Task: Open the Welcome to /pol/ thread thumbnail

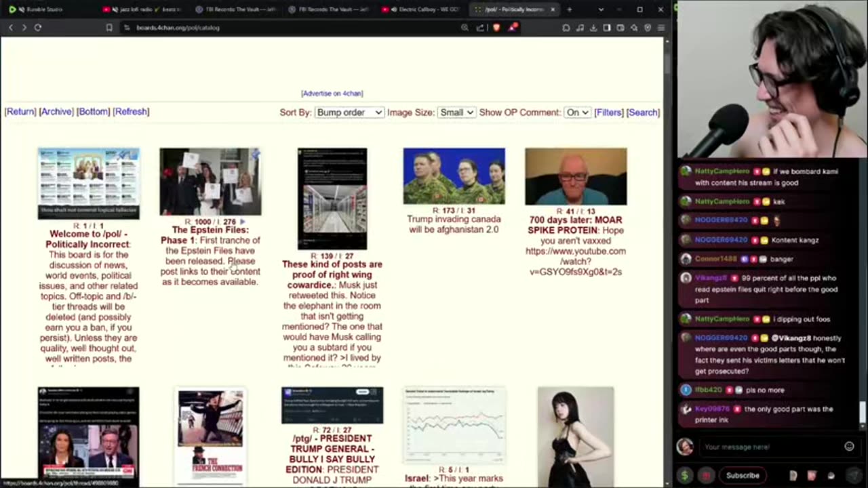Action: 89,183
